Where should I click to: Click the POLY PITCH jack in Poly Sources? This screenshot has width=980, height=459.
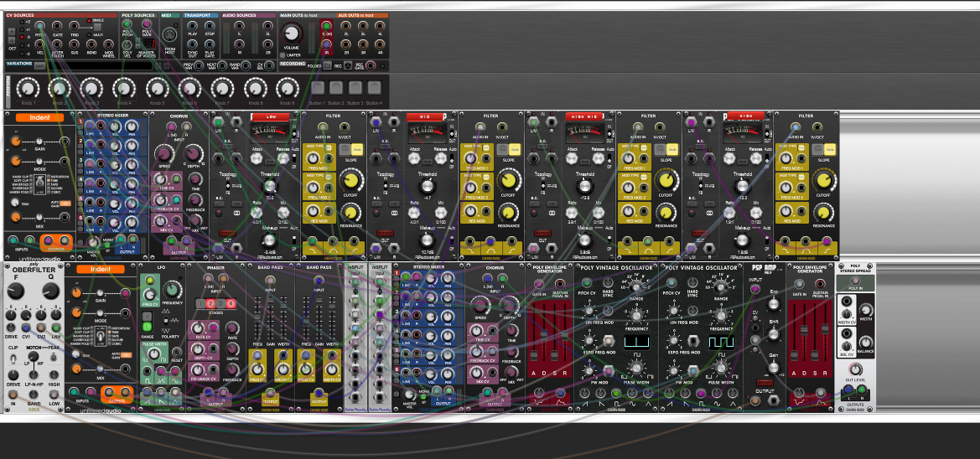click(127, 24)
